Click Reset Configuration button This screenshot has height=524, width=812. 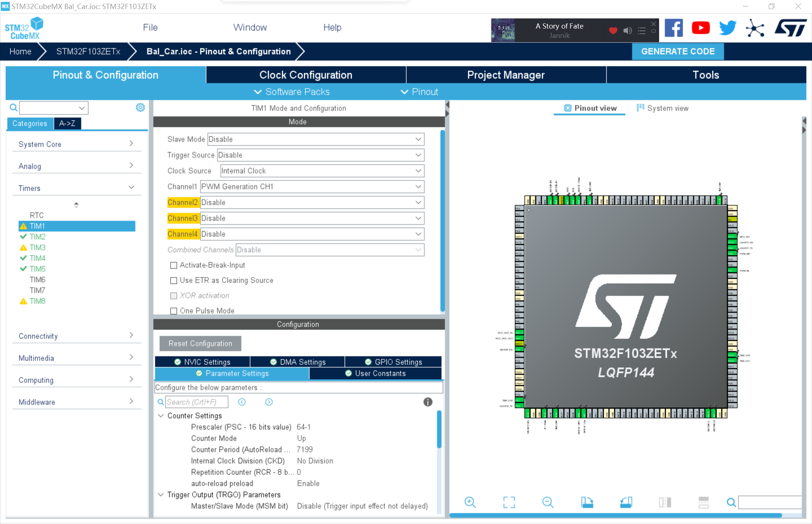[x=200, y=343]
